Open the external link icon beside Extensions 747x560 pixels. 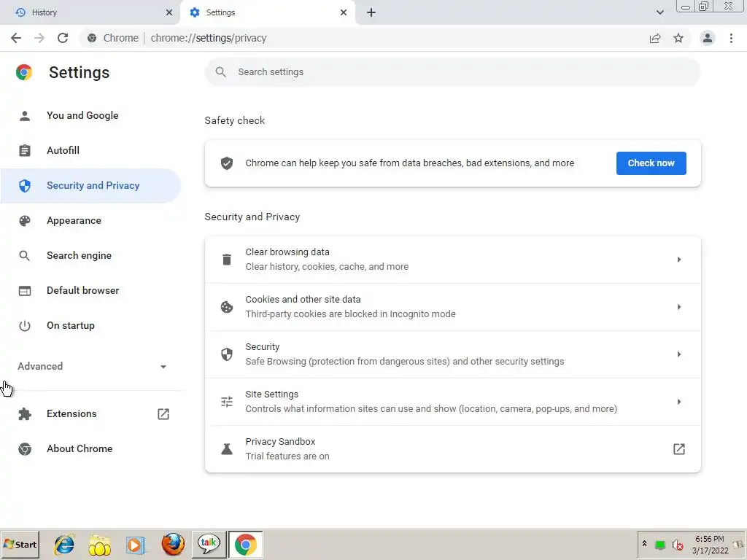click(x=163, y=414)
